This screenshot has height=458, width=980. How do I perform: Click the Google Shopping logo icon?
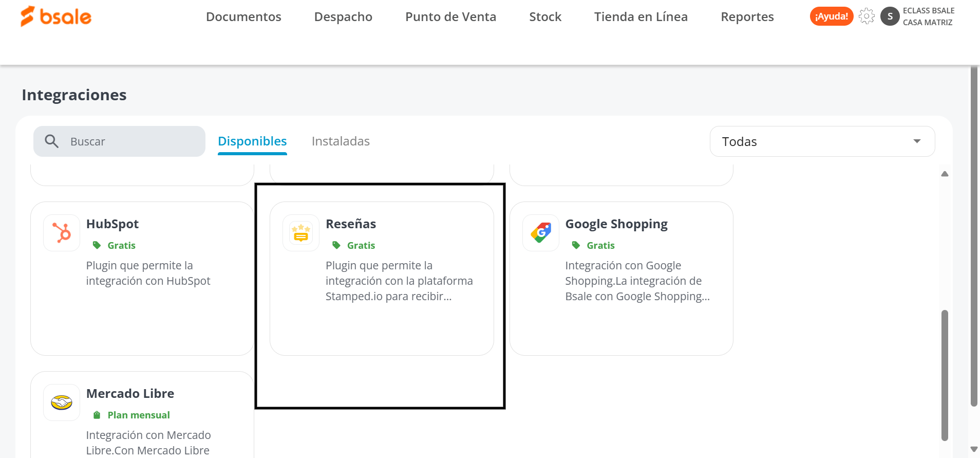pyautogui.click(x=541, y=233)
